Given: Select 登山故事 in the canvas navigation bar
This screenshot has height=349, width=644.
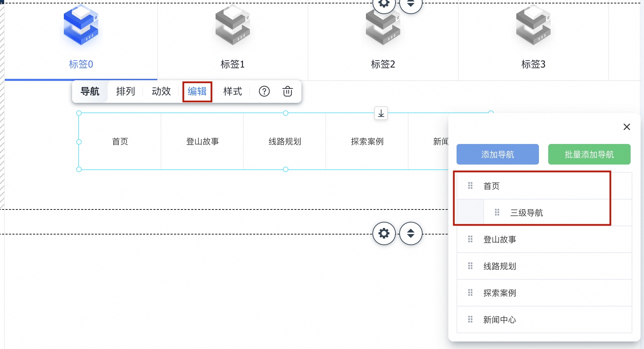Looking at the screenshot, I should click(x=203, y=141).
